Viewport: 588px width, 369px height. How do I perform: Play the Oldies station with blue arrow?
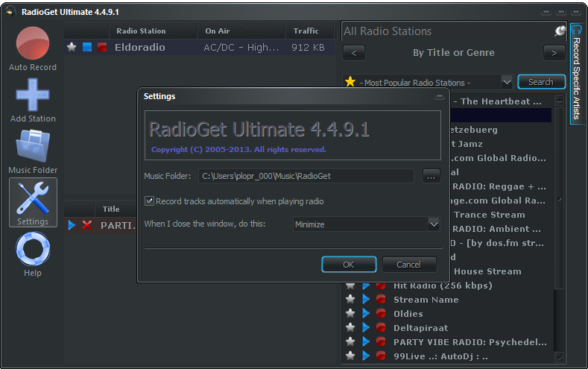[366, 314]
